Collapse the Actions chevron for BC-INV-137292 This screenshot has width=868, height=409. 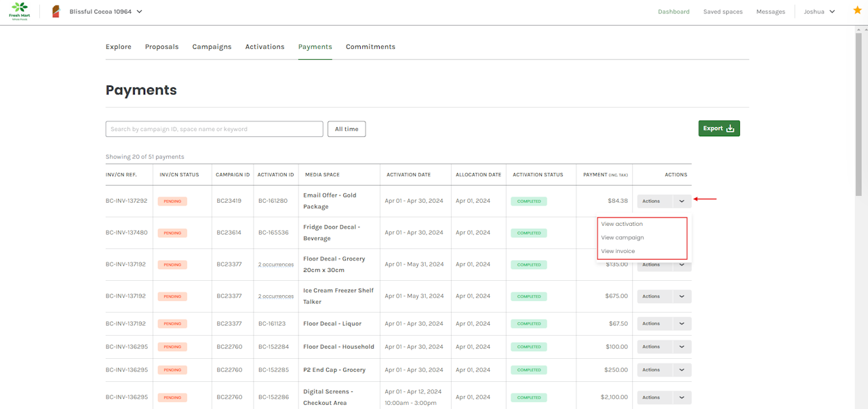pyautogui.click(x=682, y=201)
